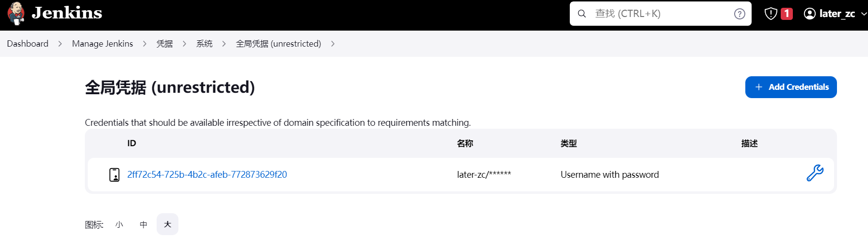Click the Jenkins butler logo icon

point(16,13)
